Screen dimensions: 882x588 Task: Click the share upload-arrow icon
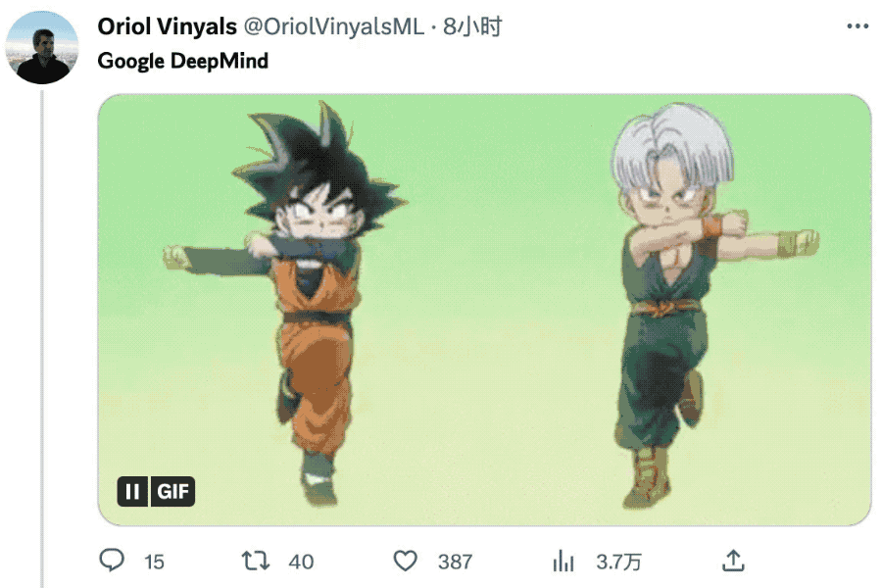(733, 561)
